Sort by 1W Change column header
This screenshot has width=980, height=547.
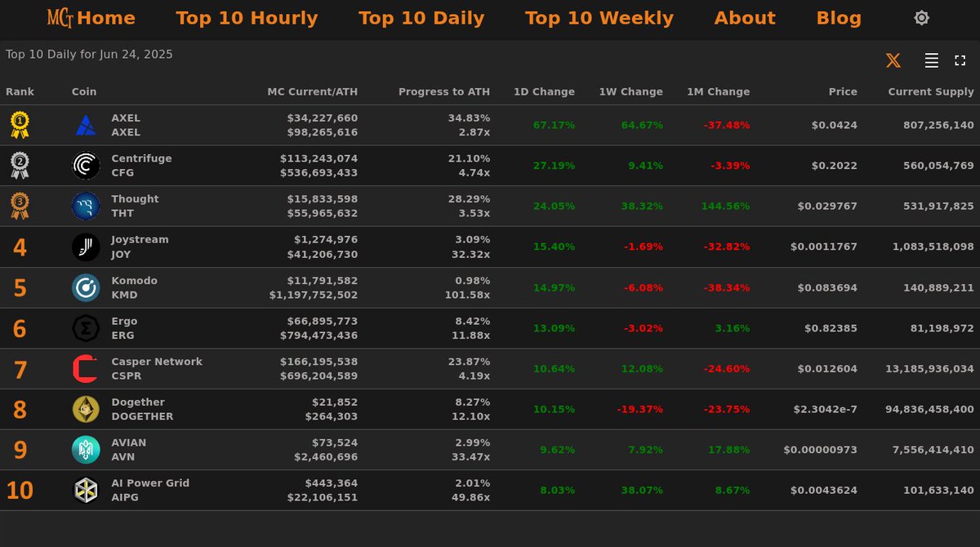click(630, 92)
